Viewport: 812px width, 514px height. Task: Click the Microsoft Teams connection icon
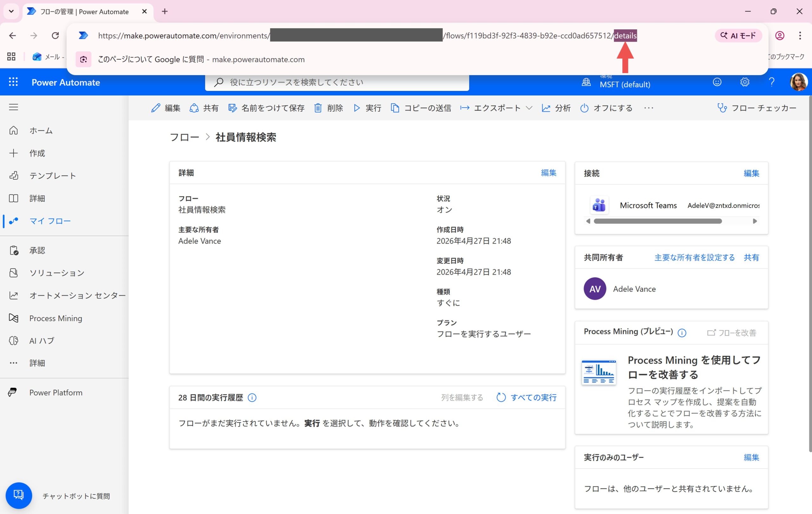(x=599, y=205)
